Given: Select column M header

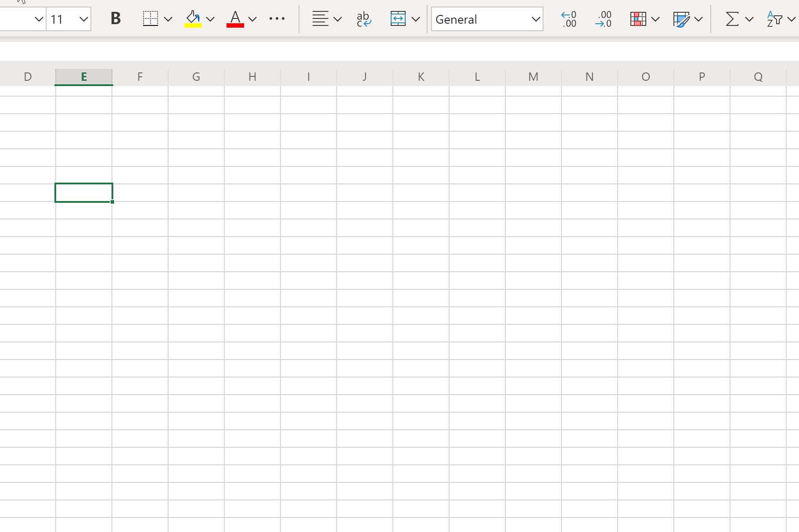Looking at the screenshot, I should (x=533, y=77).
